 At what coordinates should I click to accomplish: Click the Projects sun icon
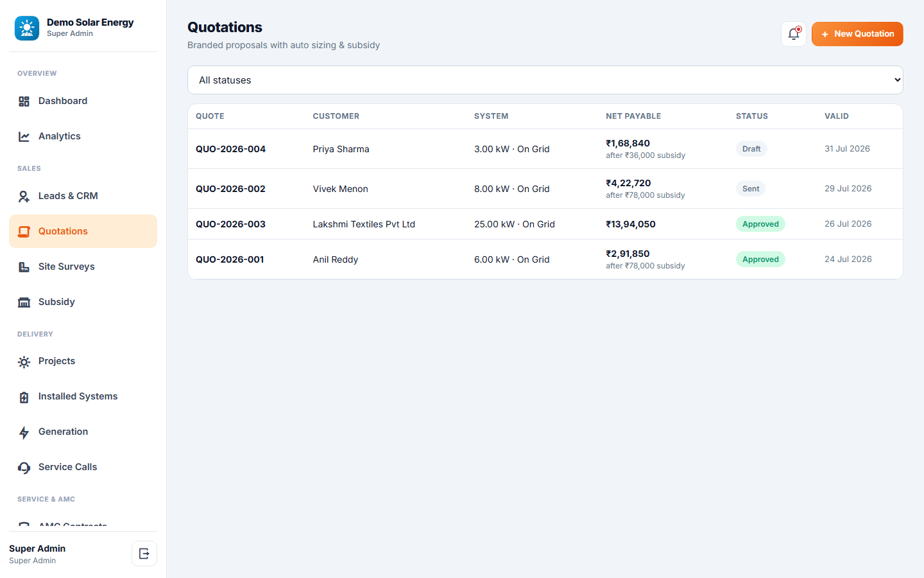coord(24,362)
